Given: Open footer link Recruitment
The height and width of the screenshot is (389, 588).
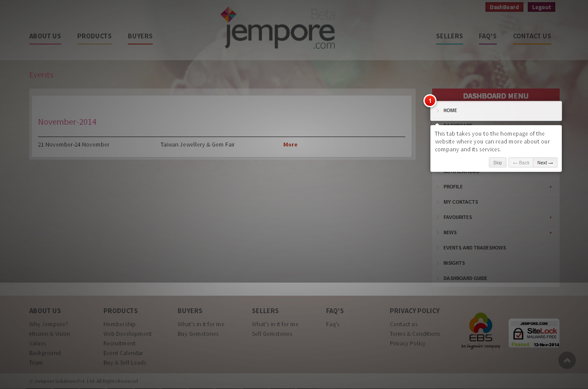Looking at the screenshot, I should (120, 344).
